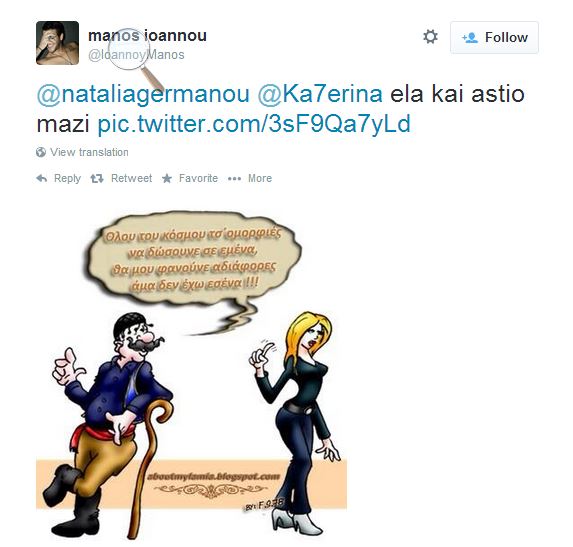Click the retweet arrows icon

[x=97, y=178]
